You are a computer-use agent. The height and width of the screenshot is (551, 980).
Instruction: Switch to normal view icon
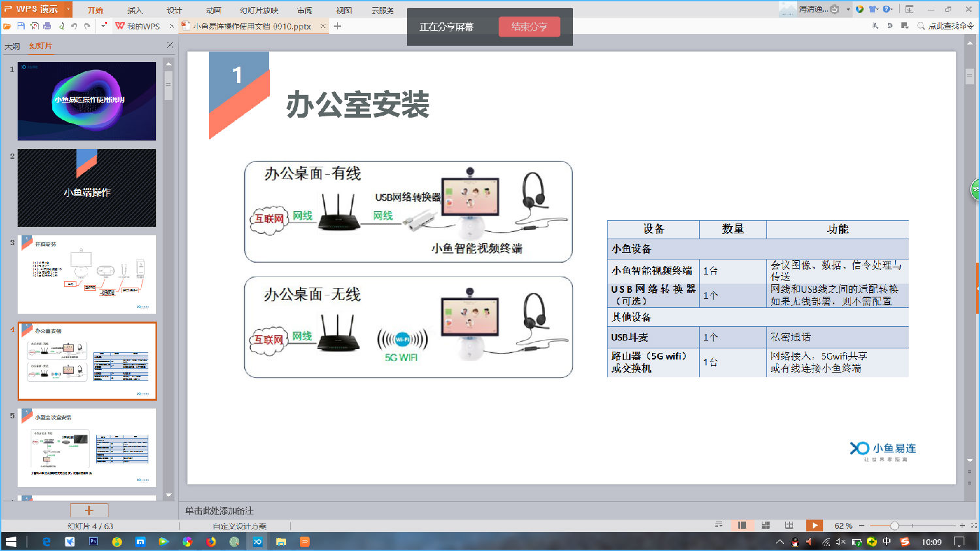pos(742,526)
